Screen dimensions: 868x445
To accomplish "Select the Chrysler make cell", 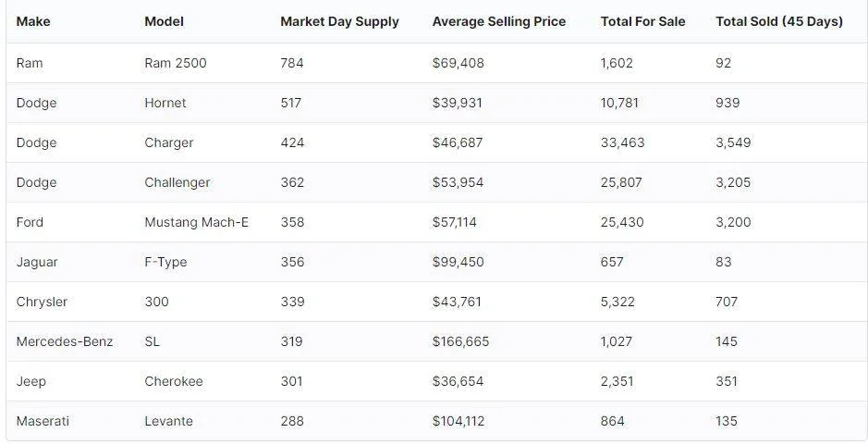I will tap(42, 302).
